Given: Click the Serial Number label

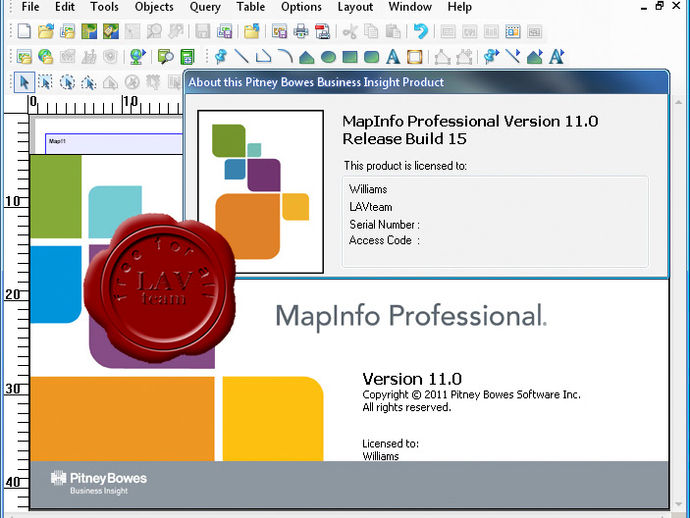Looking at the screenshot, I should pyautogui.click(x=385, y=224).
